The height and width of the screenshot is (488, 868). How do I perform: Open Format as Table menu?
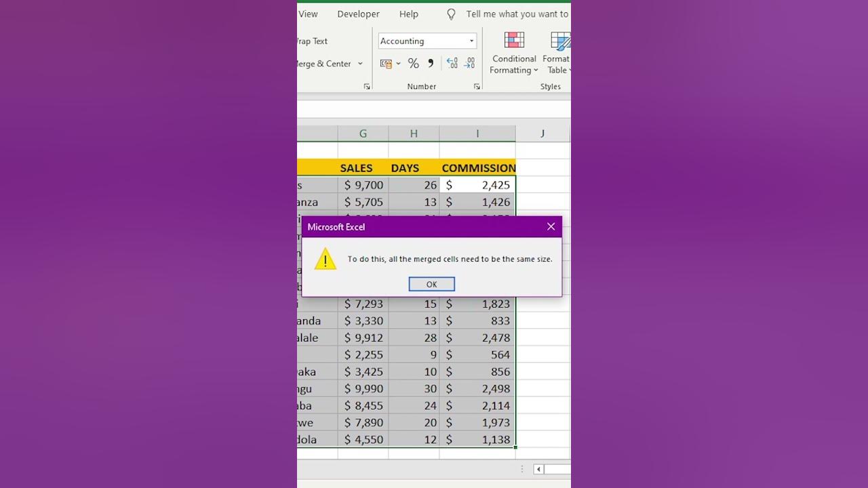(x=557, y=54)
